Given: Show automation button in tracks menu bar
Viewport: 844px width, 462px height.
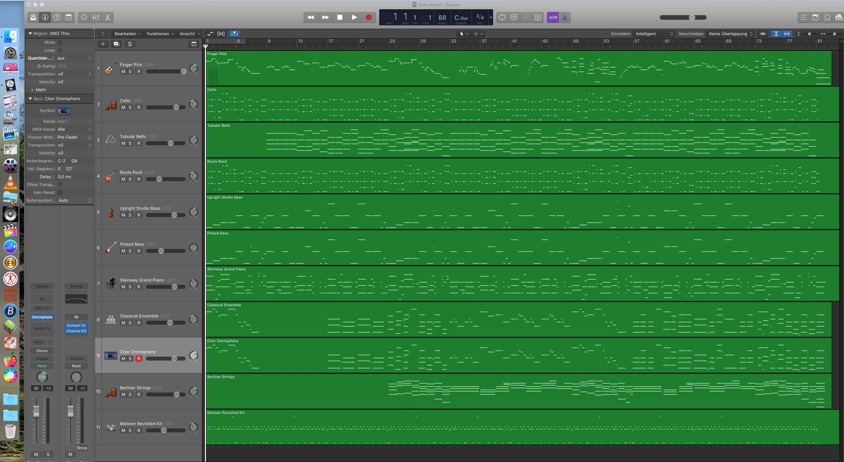Looking at the screenshot, I should [x=210, y=33].
